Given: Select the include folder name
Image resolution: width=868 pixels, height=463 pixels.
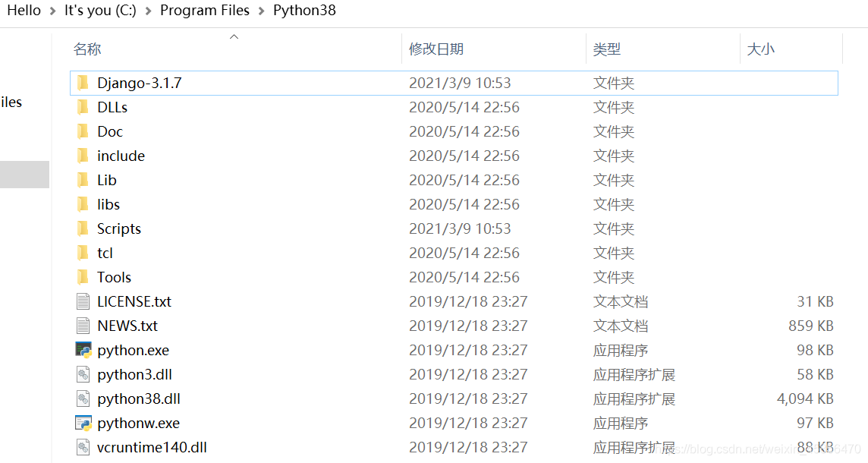Looking at the screenshot, I should click(121, 156).
